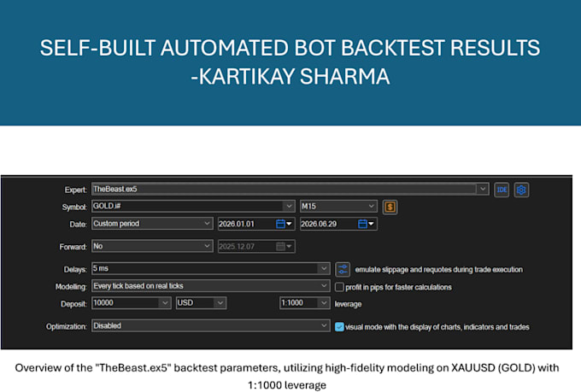Open the delay settings sliders icon
Viewport: 581px width, 392px height.
pyautogui.click(x=343, y=269)
